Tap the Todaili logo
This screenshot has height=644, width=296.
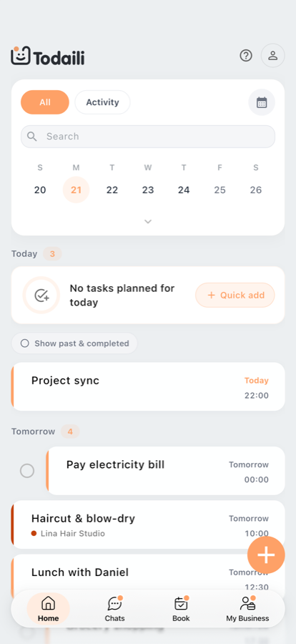pyautogui.click(x=48, y=57)
